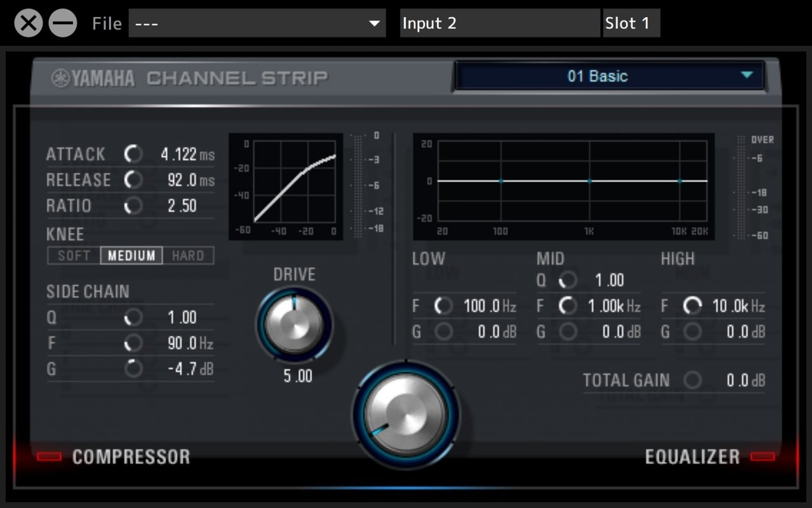Screen dimensions: 812x508
Task: Click the HIGH band G gain knob
Action: 692,331
